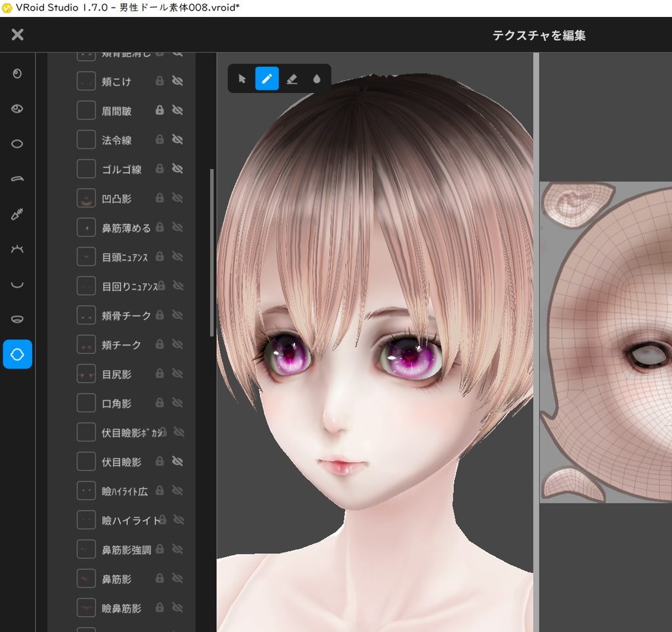Toggle lock on 瞼ハイライト広 layer
Screen dimensions: 672x632
click(159, 490)
